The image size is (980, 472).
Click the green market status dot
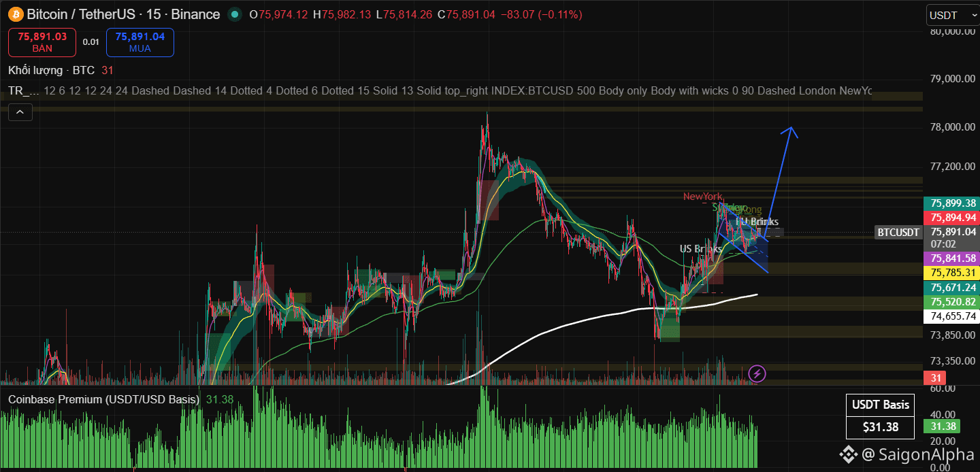pyautogui.click(x=235, y=14)
